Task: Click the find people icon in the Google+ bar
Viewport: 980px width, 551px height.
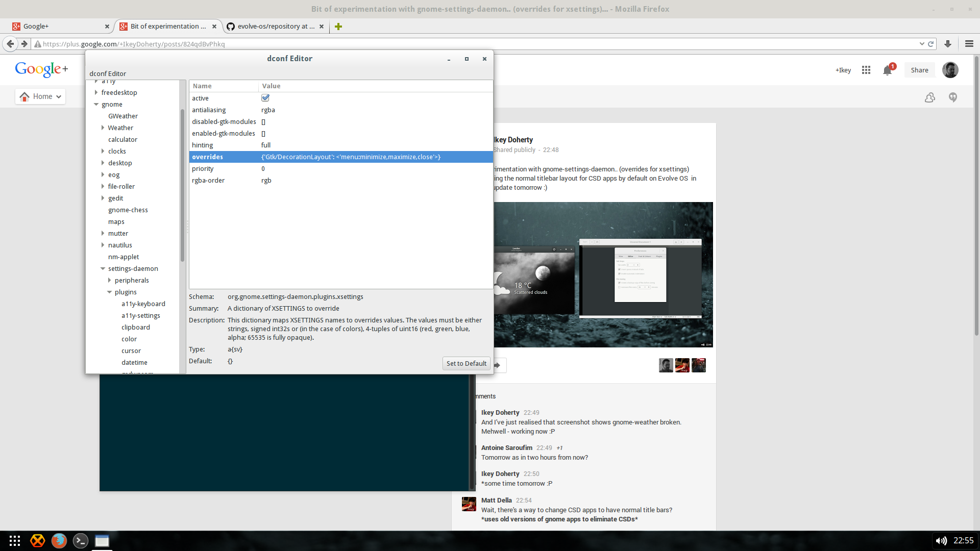Action: (930, 97)
